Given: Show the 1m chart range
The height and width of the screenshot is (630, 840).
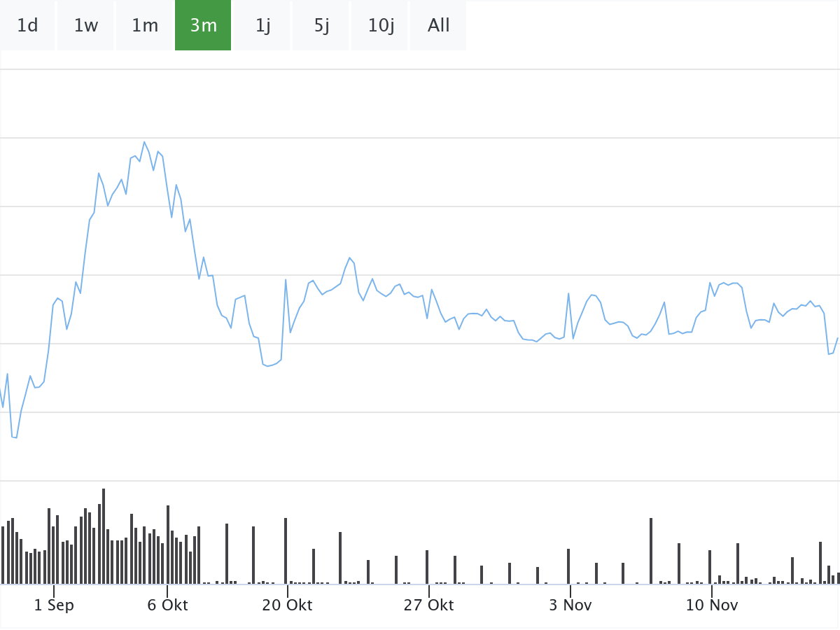Looking at the screenshot, I should pyautogui.click(x=145, y=26).
